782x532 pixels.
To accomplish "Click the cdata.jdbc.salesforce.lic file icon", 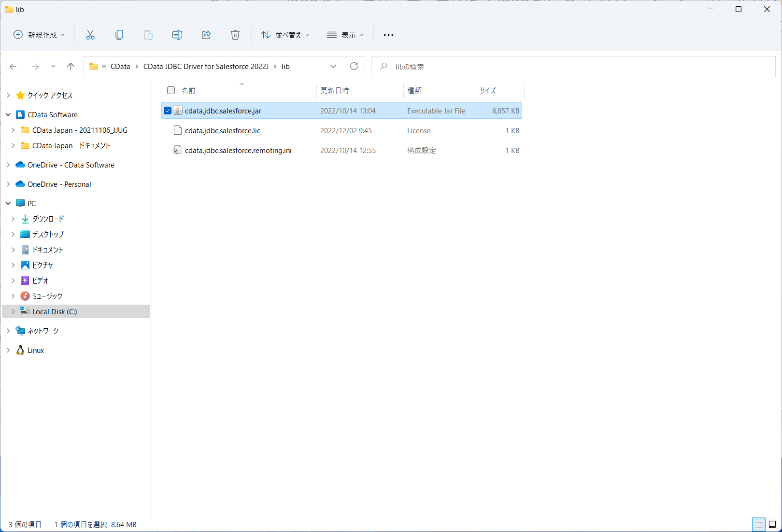I will coord(178,130).
